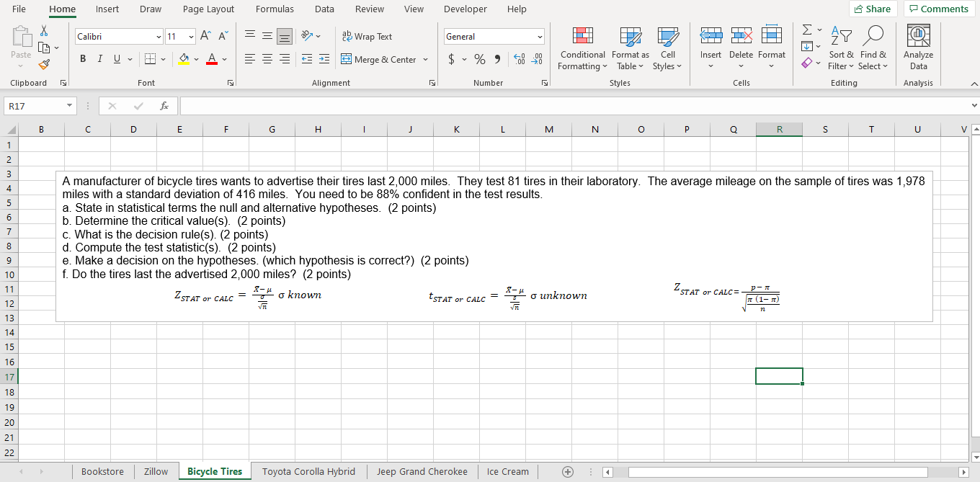Open the Toyota Corolla Hybrid sheet
The height and width of the screenshot is (482, 980).
[x=308, y=471]
